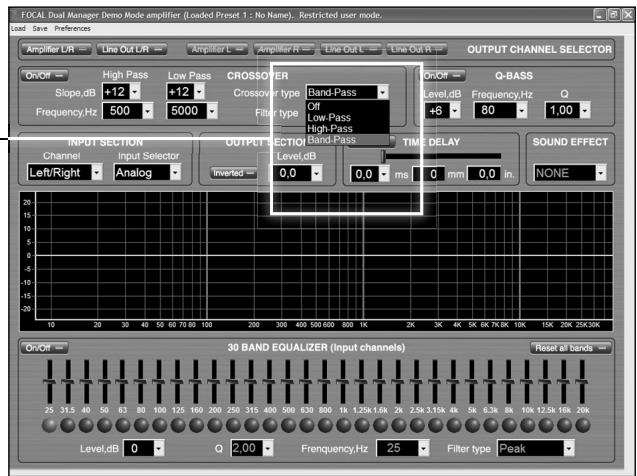Open equalizer Frequency 25 dropdown
Viewport: 637px width, 476px height.
pos(424,448)
